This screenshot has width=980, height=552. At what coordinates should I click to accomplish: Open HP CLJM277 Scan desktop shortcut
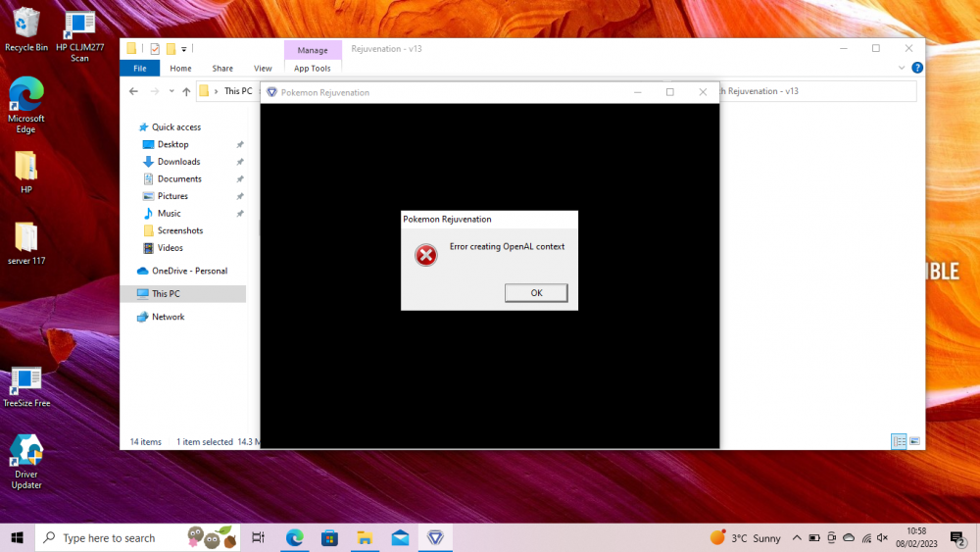coord(79,35)
